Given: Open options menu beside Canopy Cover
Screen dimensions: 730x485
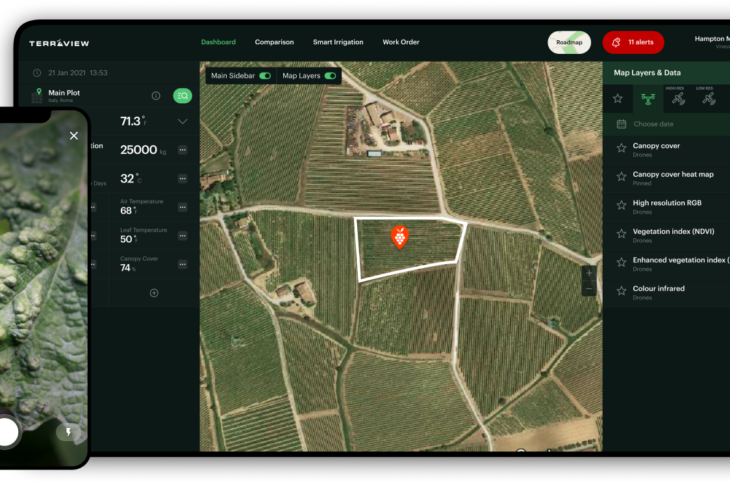Looking at the screenshot, I should pos(182,264).
